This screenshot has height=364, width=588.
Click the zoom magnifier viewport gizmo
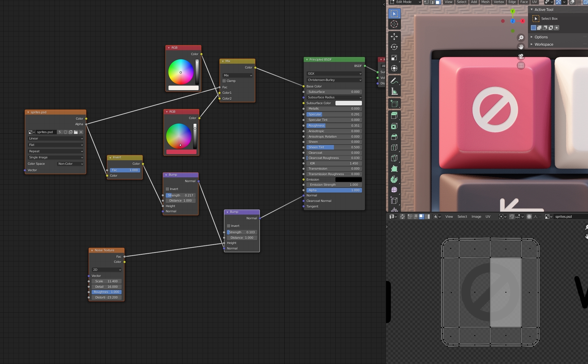click(x=521, y=37)
